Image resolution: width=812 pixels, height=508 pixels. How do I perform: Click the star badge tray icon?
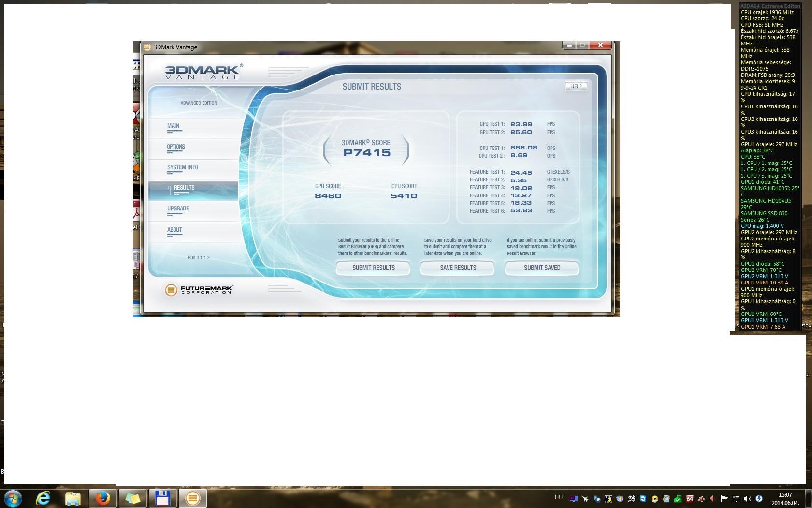[620, 498]
